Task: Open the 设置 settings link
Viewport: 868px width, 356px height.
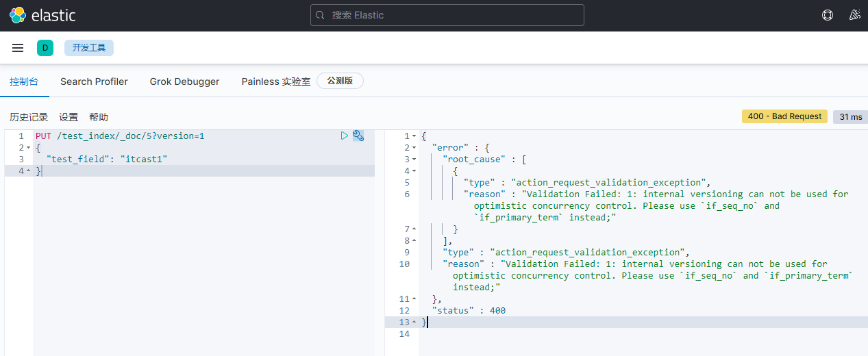Action: tap(69, 117)
